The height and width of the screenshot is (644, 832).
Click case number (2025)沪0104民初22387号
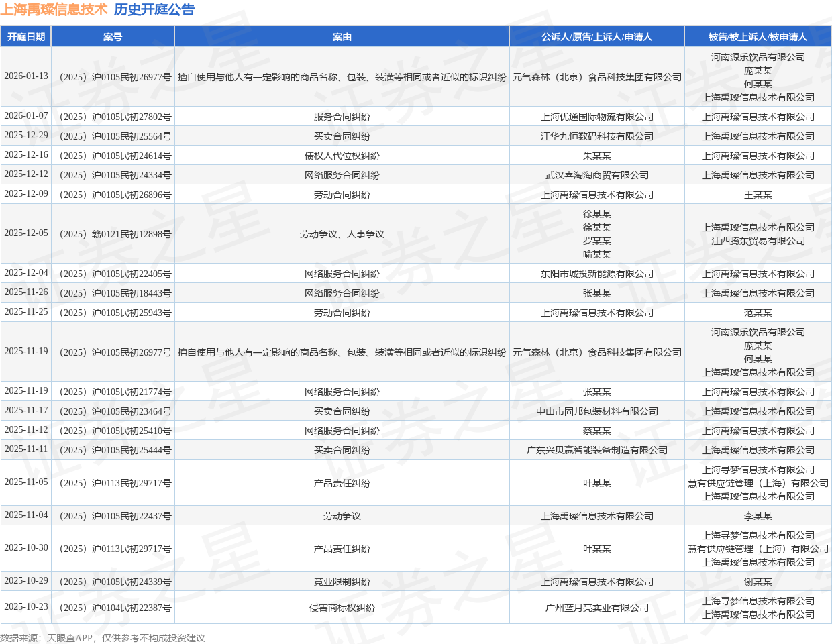click(x=113, y=608)
